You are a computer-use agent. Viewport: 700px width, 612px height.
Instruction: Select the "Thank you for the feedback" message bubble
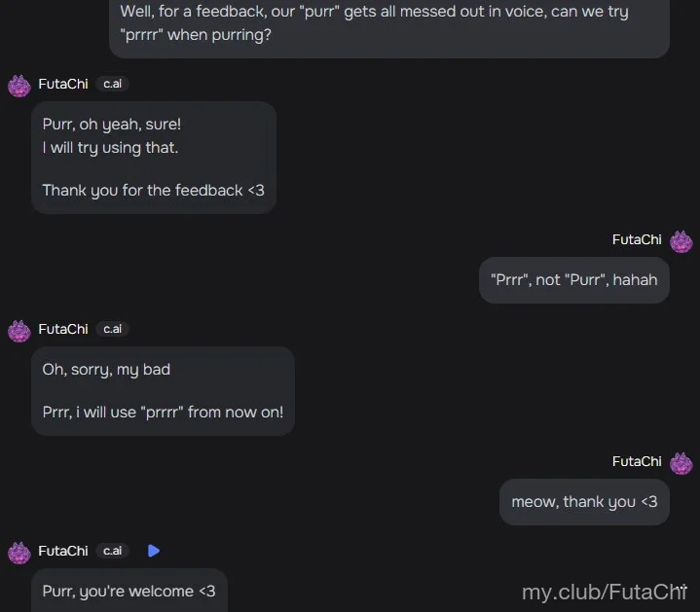pos(154,158)
